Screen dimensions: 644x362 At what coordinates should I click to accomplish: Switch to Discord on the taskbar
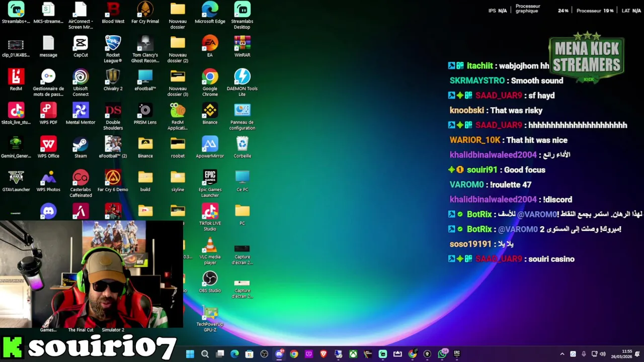click(279, 354)
